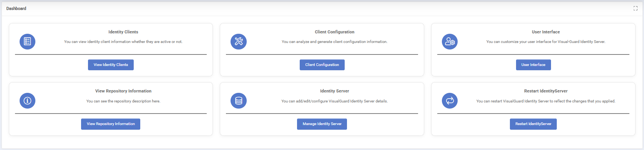Click the Restart IdentityServer button
The height and width of the screenshot is (150, 644).
coord(533,124)
